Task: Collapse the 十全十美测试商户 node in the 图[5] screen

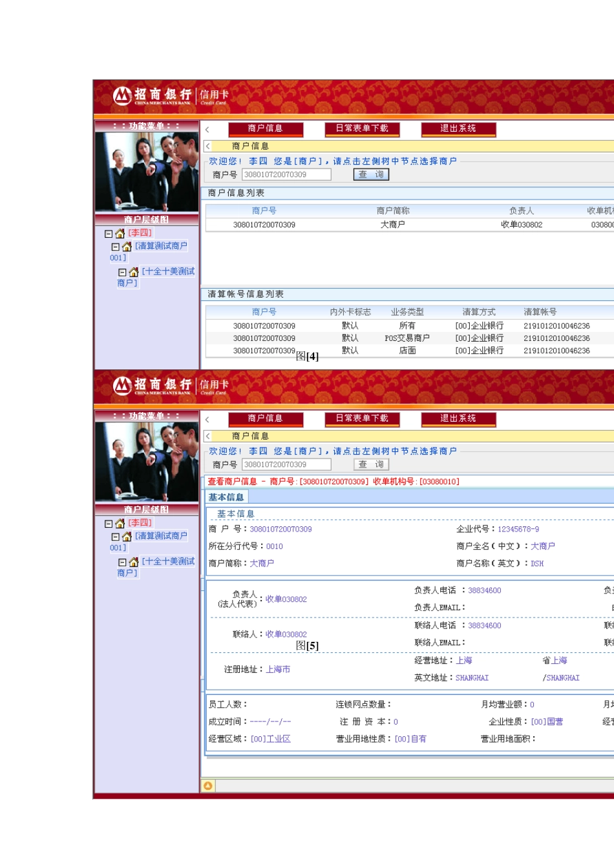Action: click(x=122, y=563)
